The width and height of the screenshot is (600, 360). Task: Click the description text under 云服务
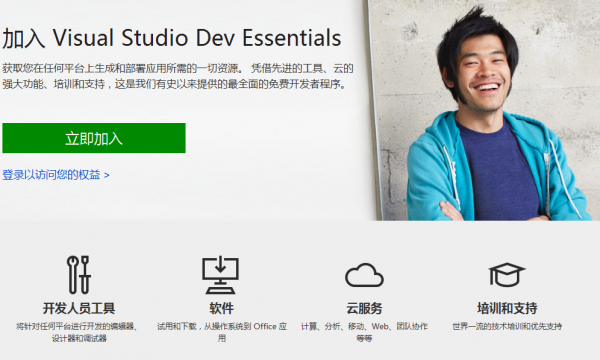364,332
